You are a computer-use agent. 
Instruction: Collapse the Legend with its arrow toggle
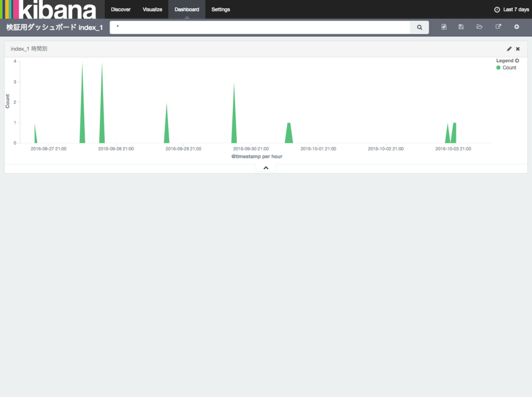click(x=517, y=61)
